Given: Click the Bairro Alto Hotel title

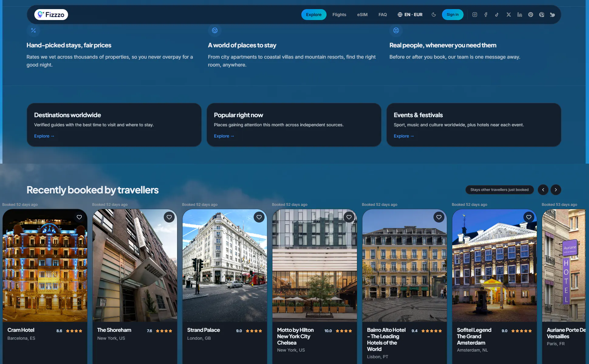Looking at the screenshot, I should [386, 339].
